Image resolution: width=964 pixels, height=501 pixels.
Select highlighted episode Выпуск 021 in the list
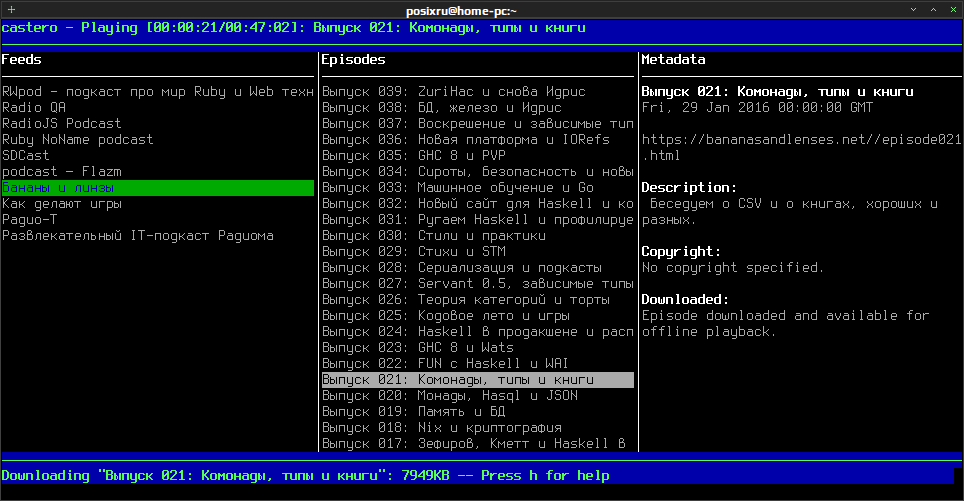[x=478, y=379]
